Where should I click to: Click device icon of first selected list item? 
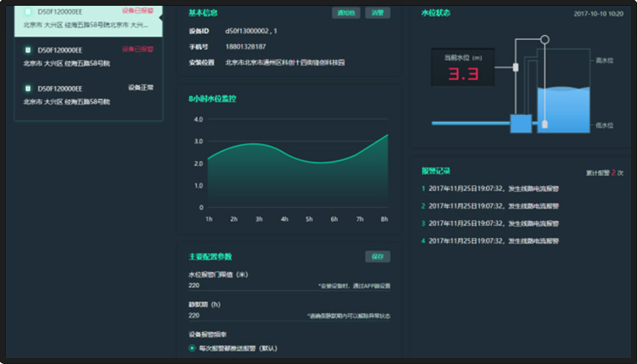click(x=28, y=12)
